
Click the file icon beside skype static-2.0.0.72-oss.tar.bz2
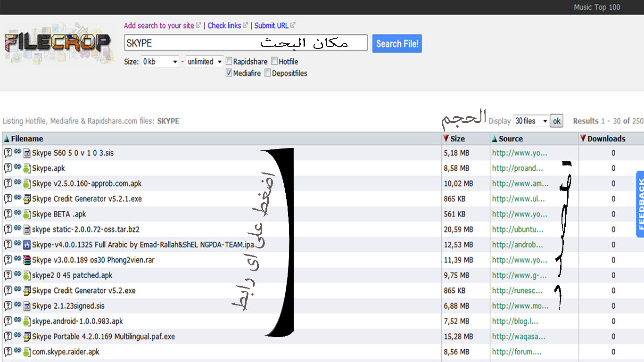click(27, 229)
